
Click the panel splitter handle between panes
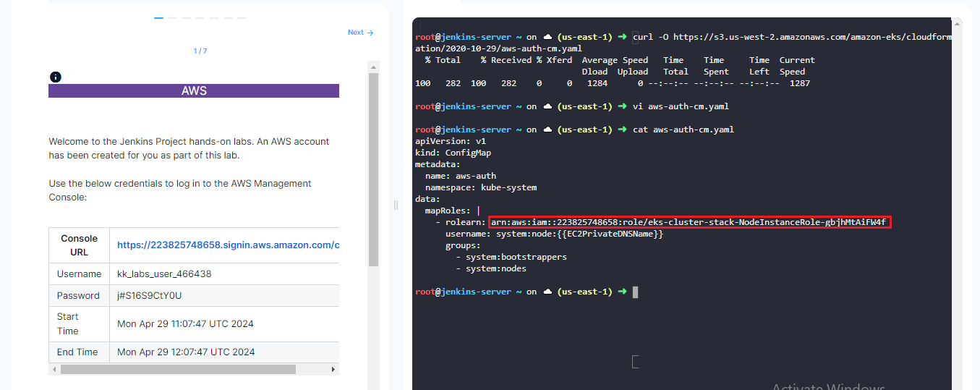pyautogui.click(x=396, y=205)
